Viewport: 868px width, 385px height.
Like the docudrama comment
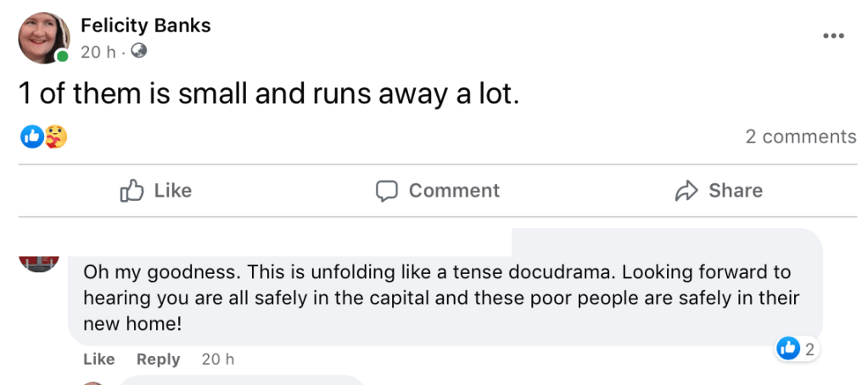pyautogui.click(x=98, y=360)
